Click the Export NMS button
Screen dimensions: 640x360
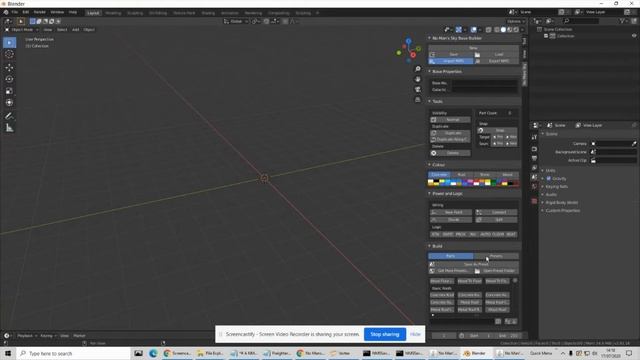[x=496, y=61]
